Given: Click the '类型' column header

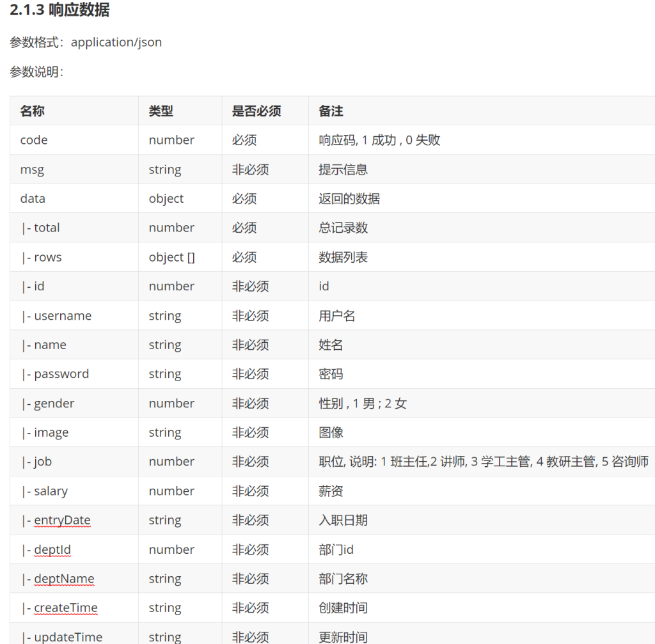Looking at the screenshot, I should coord(161,111).
